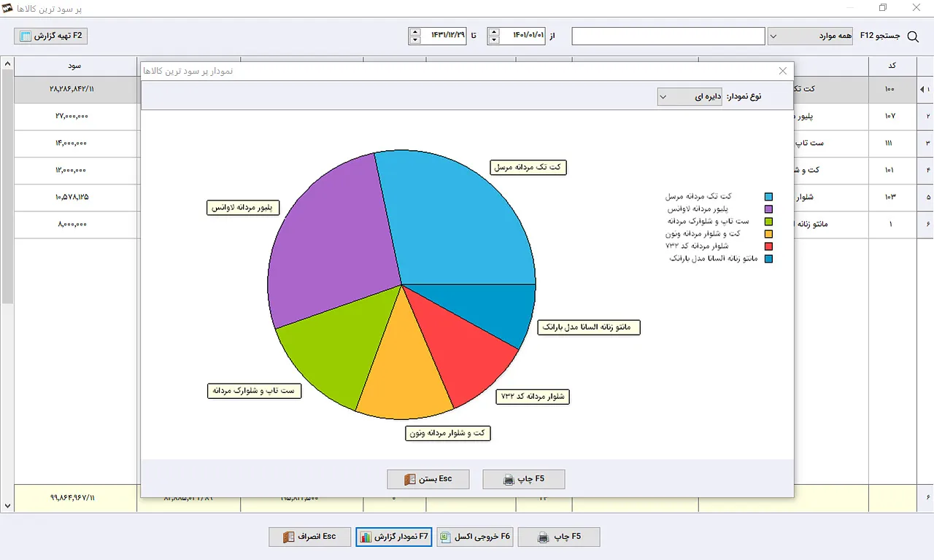Click the F2 report table icon
Screen dimensions: 934x560
(x=26, y=36)
